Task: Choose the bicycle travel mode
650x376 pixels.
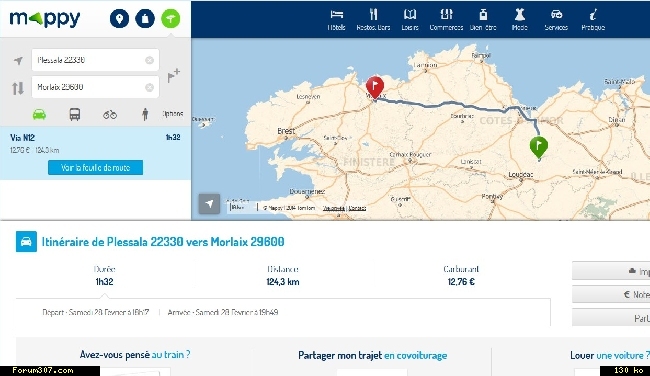Action: (x=110, y=114)
